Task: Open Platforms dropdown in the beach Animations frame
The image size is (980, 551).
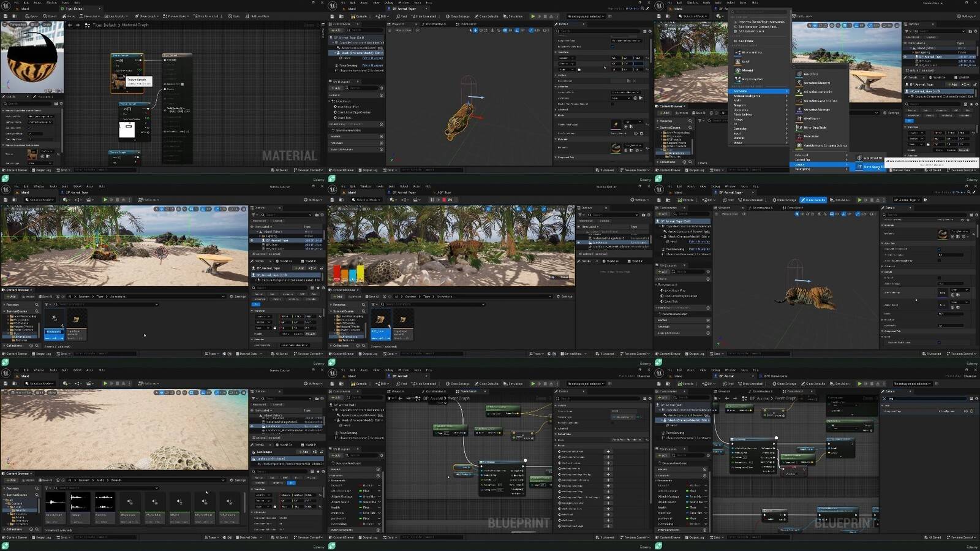Action: pyautogui.click(x=149, y=200)
